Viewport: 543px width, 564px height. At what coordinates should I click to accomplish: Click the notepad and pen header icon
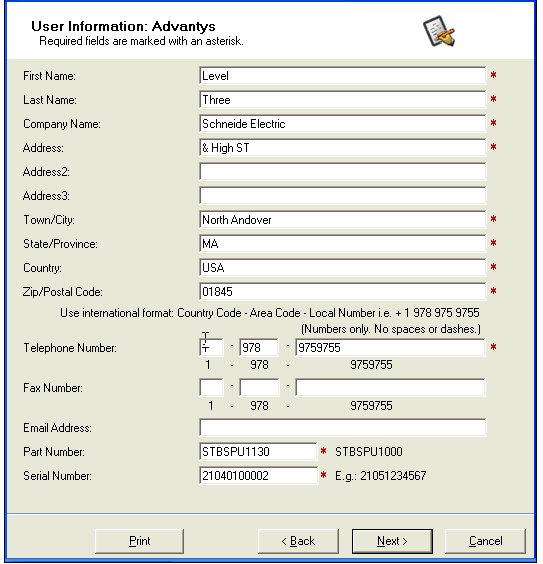tap(439, 31)
